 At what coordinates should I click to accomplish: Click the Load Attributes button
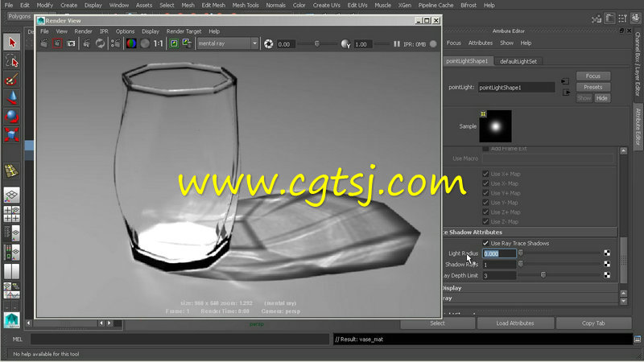tap(515, 323)
